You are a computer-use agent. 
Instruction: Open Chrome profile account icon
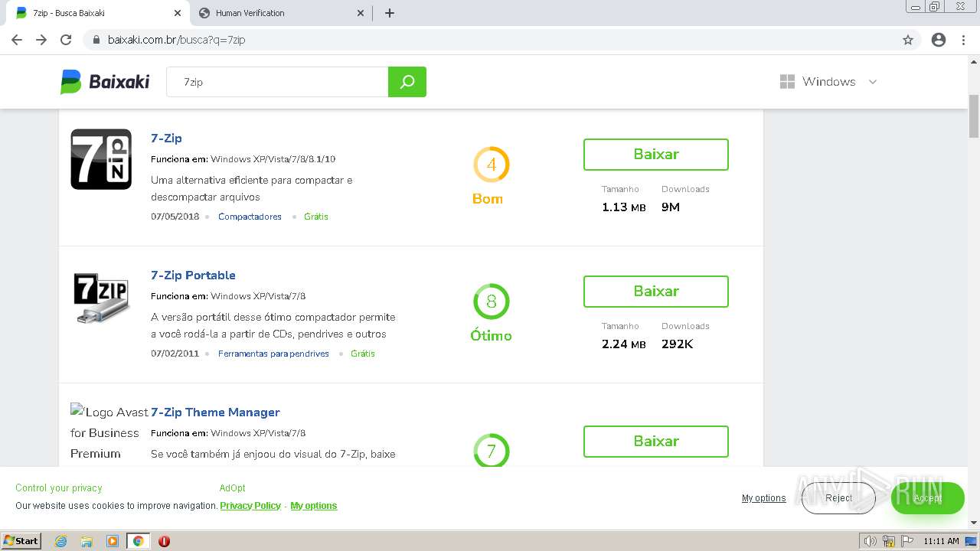939,40
